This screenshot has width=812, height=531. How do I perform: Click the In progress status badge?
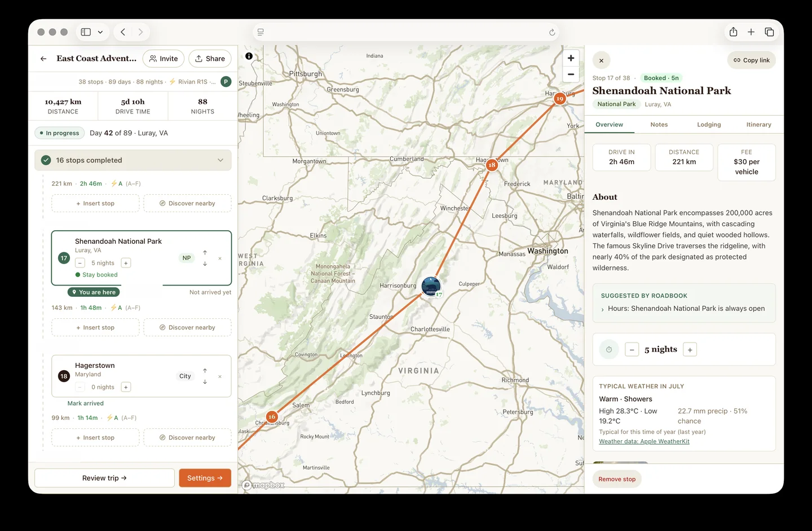click(x=60, y=133)
